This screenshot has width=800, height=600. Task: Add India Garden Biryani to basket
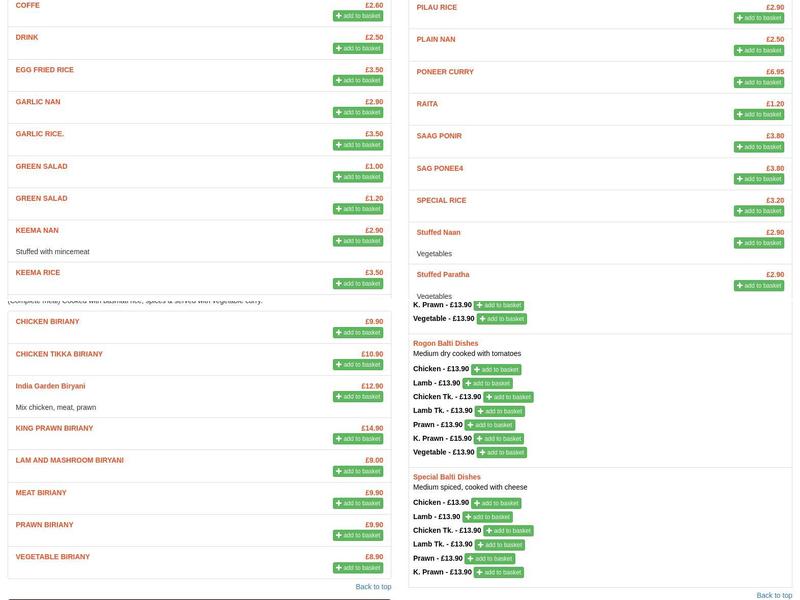point(358,397)
